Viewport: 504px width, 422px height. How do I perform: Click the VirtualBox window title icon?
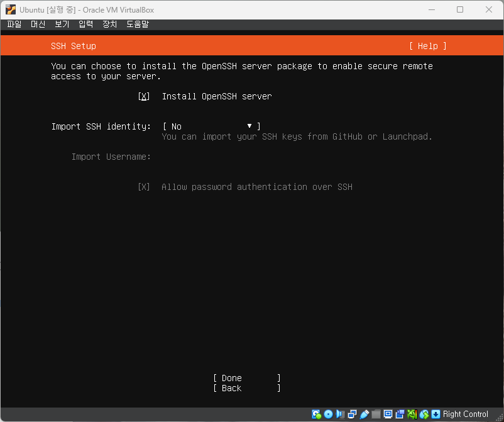(11, 9)
